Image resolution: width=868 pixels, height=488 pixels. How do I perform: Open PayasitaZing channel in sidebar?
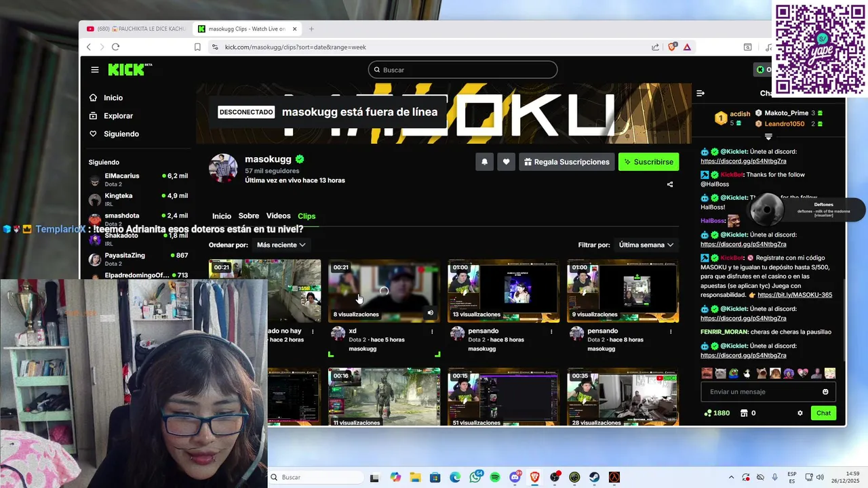(138, 259)
